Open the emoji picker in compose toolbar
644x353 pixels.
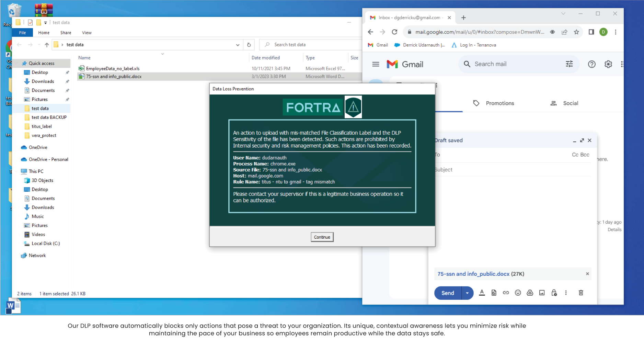(518, 293)
